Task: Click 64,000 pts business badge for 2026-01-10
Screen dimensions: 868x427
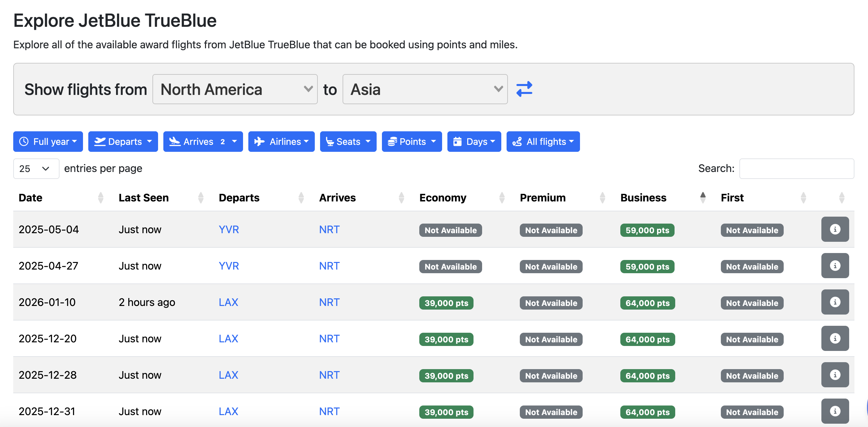Action: pyautogui.click(x=647, y=303)
